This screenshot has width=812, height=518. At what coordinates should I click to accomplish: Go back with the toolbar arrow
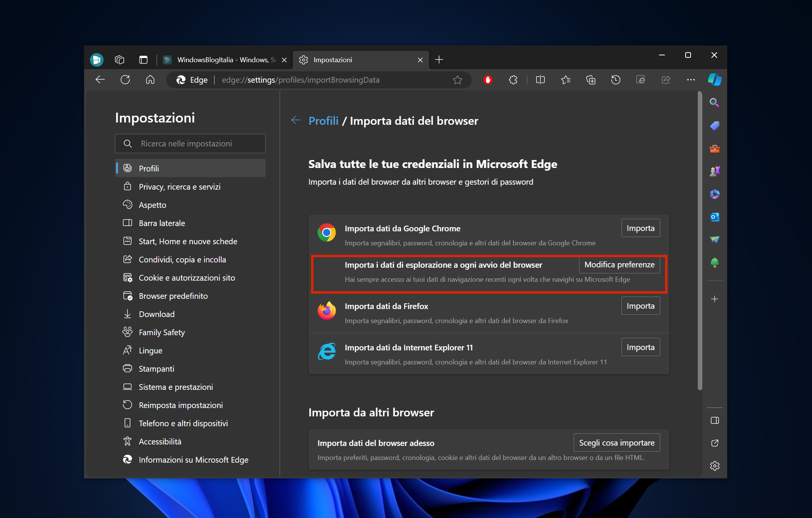(100, 80)
